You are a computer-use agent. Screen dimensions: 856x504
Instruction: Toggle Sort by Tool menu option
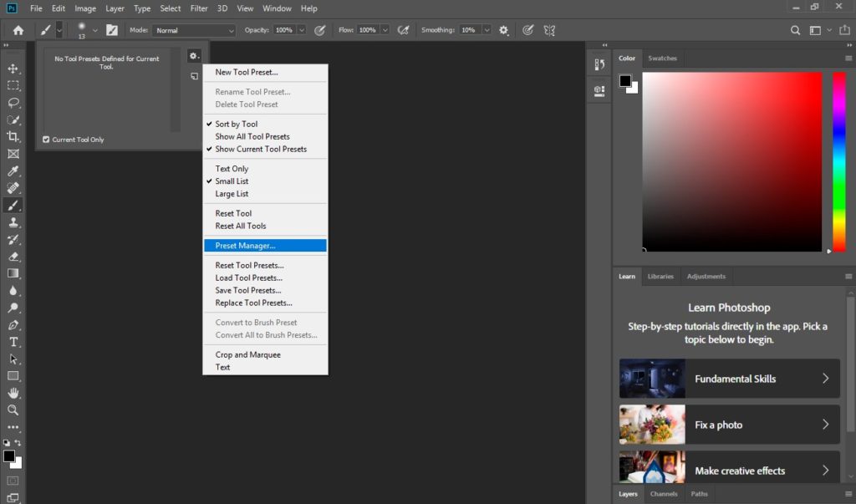point(237,124)
